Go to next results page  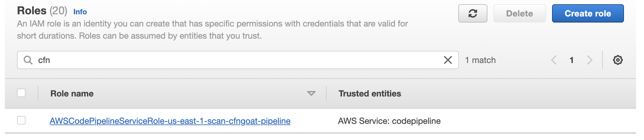point(589,60)
